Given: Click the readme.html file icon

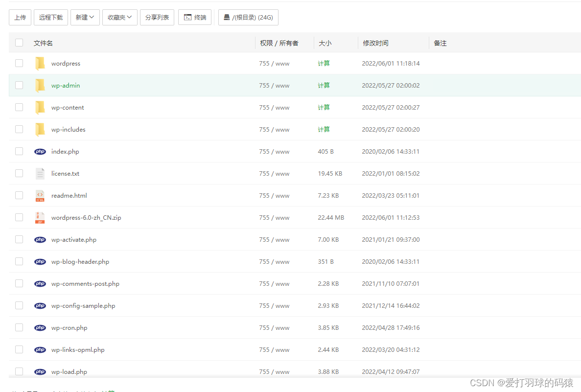Looking at the screenshot, I should click(x=40, y=196).
